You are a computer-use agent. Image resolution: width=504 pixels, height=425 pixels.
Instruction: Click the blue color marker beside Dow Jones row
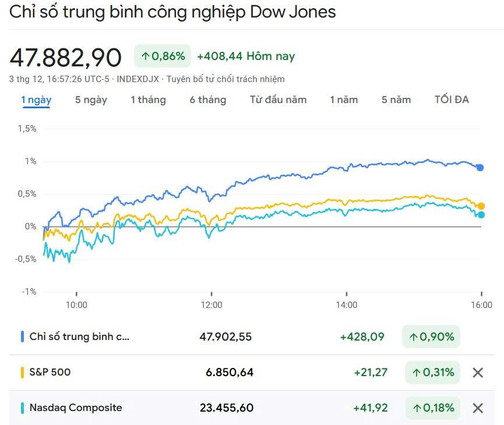pyautogui.click(x=22, y=337)
